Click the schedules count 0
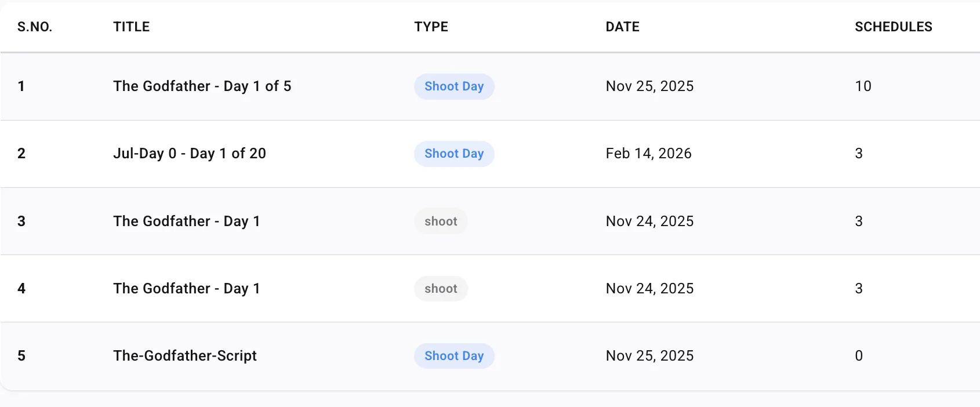Image resolution: width=980 pixels, height=407 pixels. tap(859, 356)
